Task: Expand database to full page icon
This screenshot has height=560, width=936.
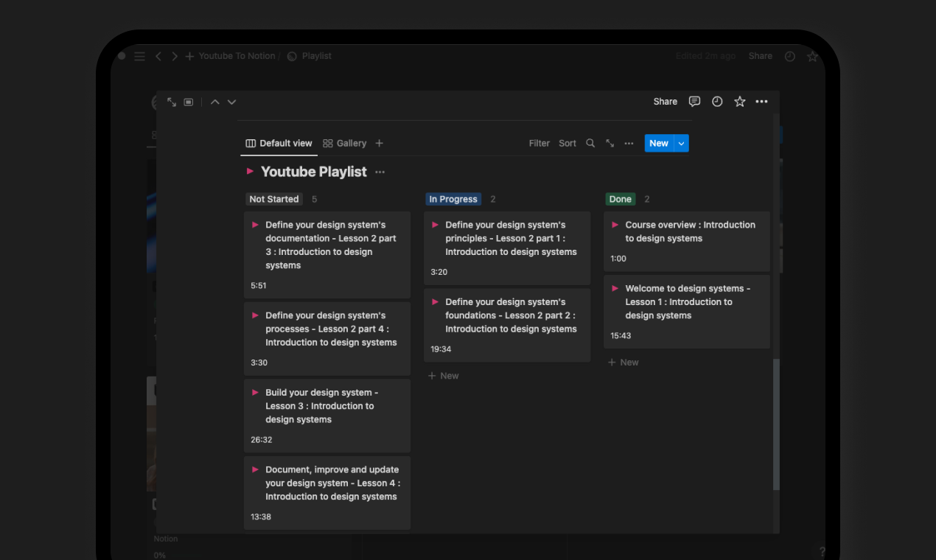Action: click(610, 143)
